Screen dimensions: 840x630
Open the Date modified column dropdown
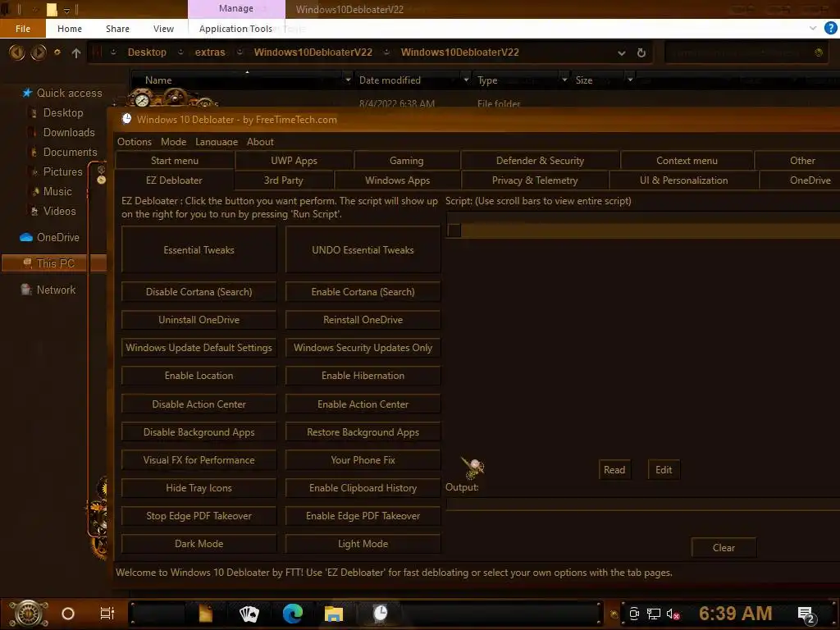(466, 80)
